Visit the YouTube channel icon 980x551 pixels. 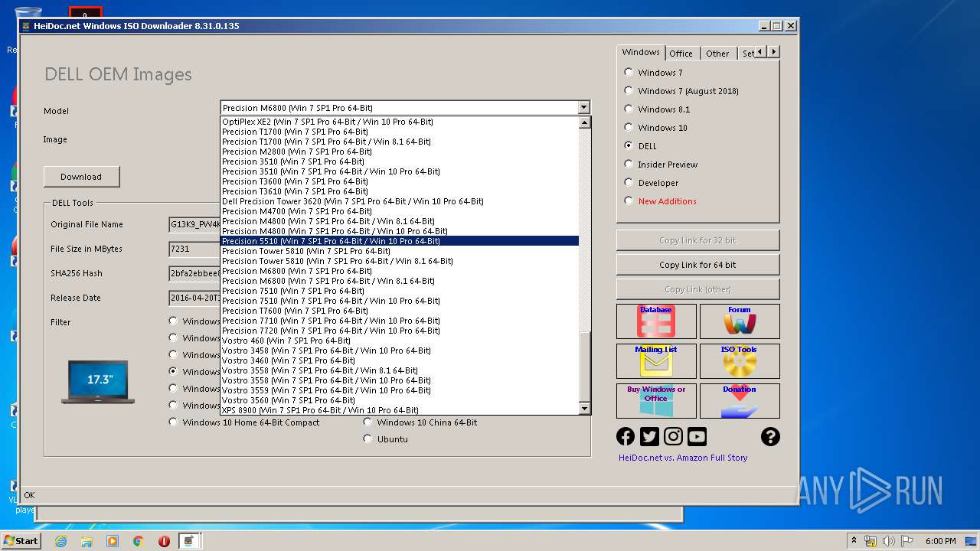click(697, 436)
